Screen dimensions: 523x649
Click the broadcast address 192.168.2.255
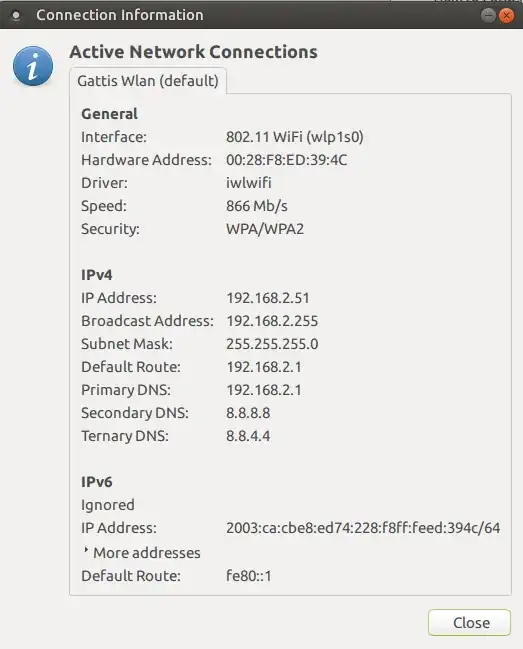[272, 321]
